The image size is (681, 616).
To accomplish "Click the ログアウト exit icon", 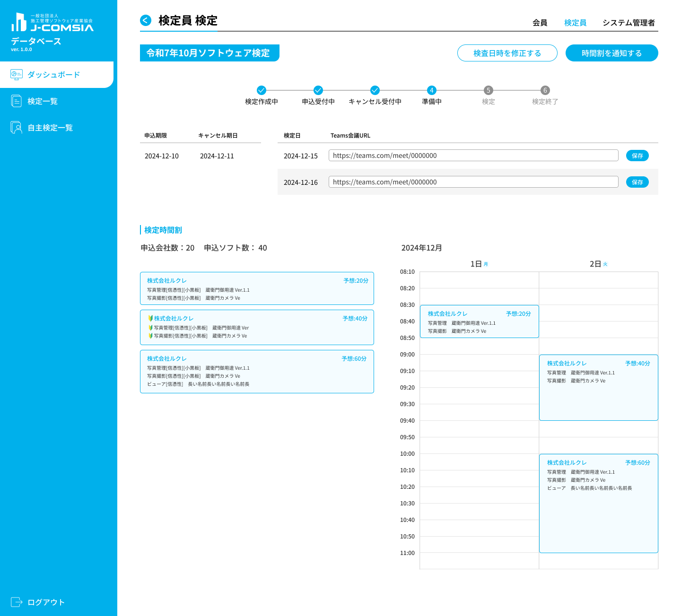I will point(17,602).
